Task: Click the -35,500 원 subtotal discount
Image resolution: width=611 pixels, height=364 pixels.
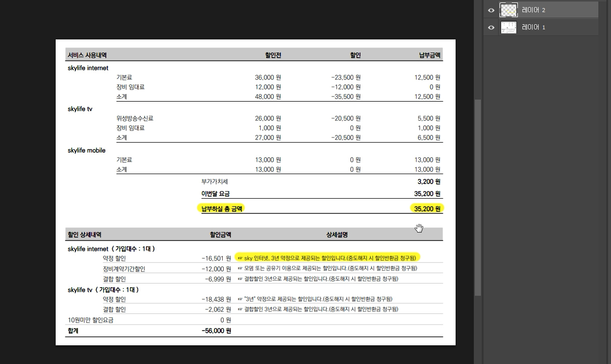Action: tap(346, 97)
